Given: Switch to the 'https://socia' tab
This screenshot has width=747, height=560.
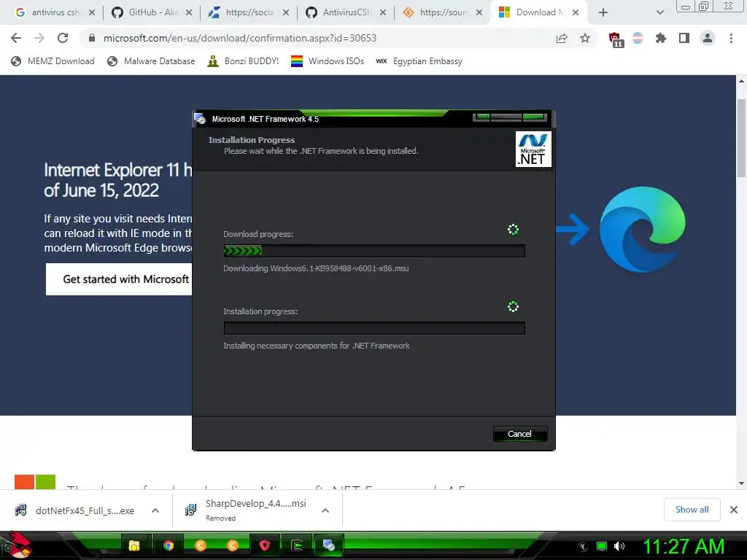Looking at the screenshot, I should [x=249, y=12].
